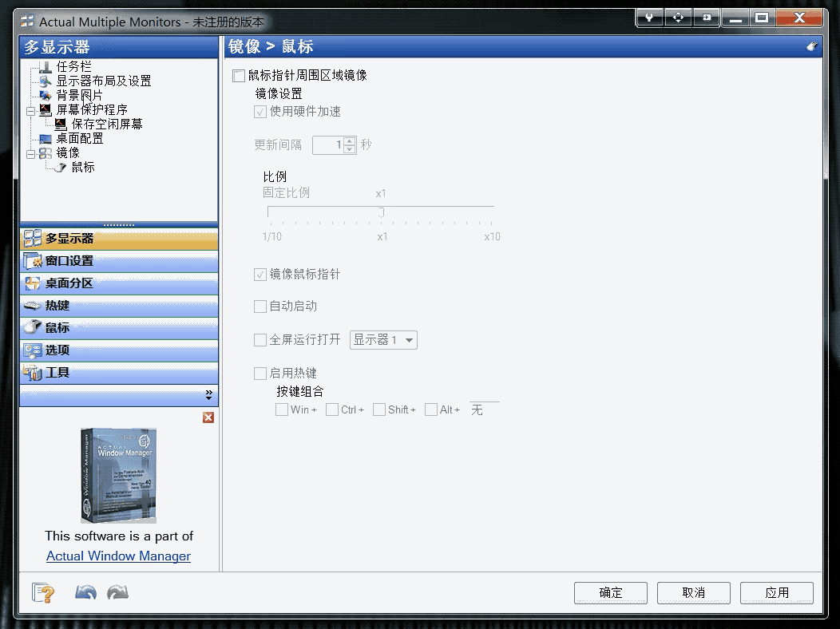Enable 启用热键 checkbox
The image size is (840, 629).
point(260,373)
